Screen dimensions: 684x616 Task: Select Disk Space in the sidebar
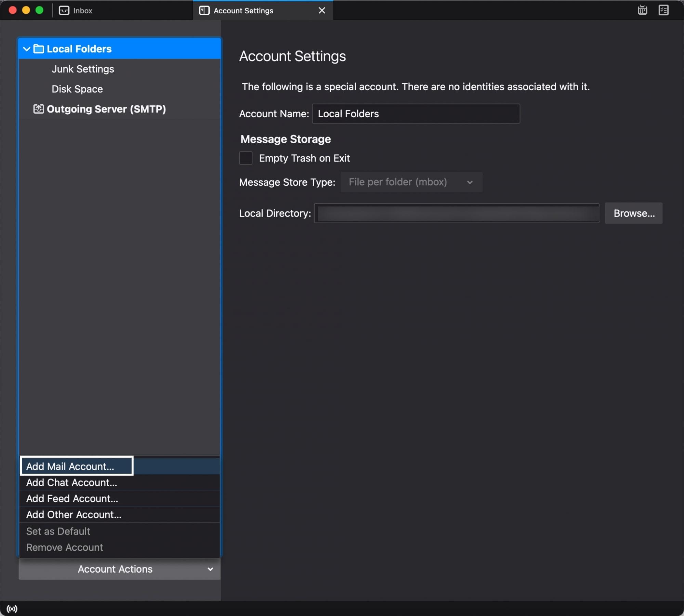click(77, 89)
